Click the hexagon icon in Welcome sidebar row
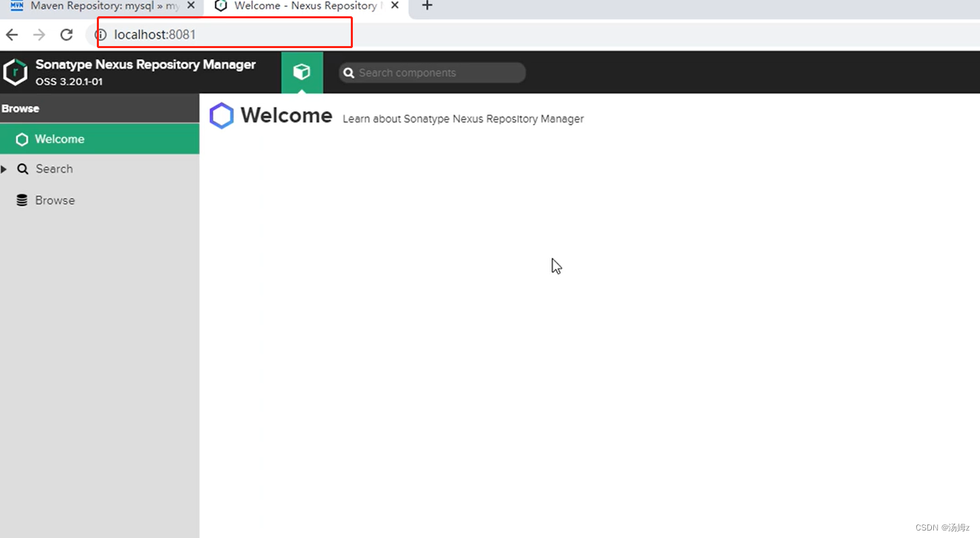The image size is (980, 538). [x=22, y=139]
